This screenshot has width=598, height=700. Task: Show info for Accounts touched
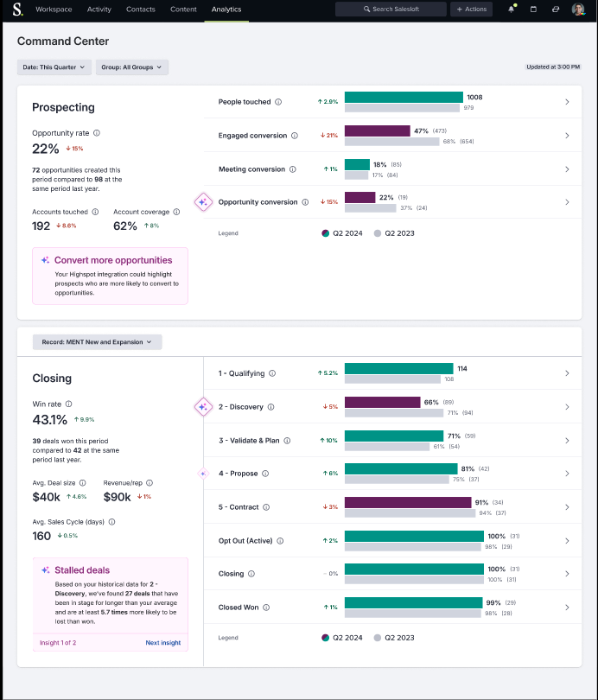[95, 212]
